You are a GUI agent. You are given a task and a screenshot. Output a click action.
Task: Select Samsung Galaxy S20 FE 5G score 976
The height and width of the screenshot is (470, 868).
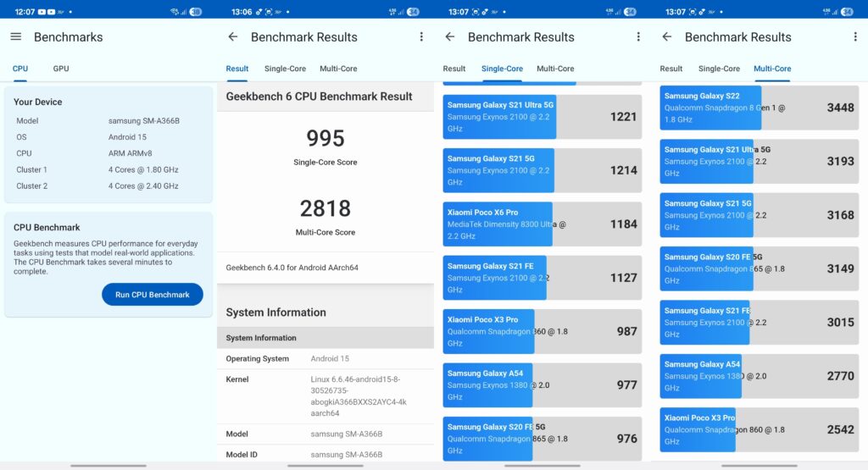pyautogui.click(x=542, y=439)
